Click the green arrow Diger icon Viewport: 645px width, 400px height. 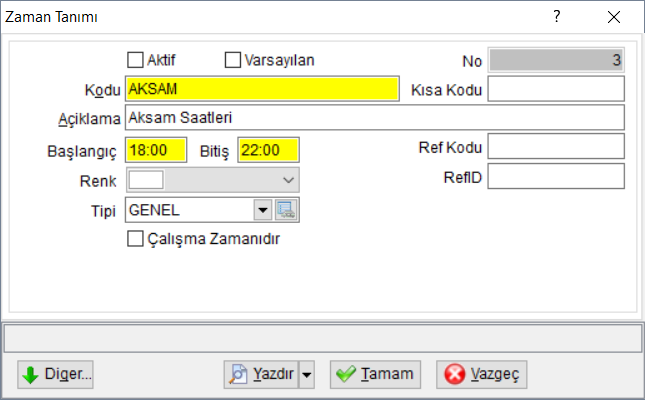coord(30,375)
